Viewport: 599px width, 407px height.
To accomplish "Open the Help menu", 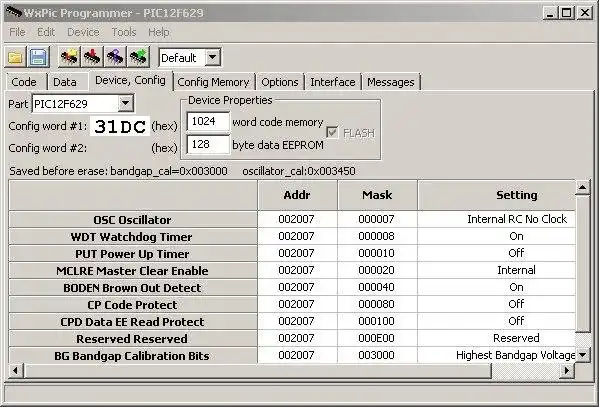I will [159, 32].
